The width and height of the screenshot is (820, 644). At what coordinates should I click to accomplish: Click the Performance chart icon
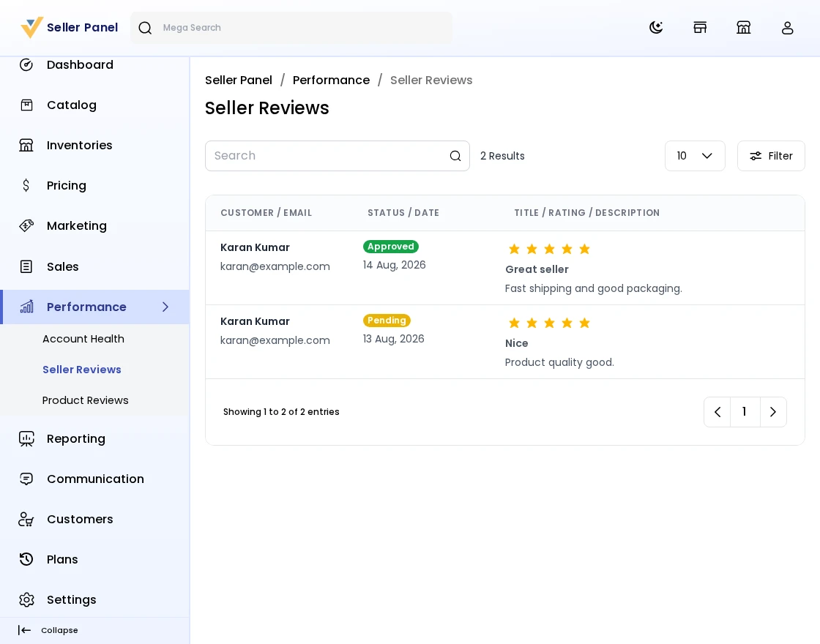pyautogui.click(x=26, y=307)
